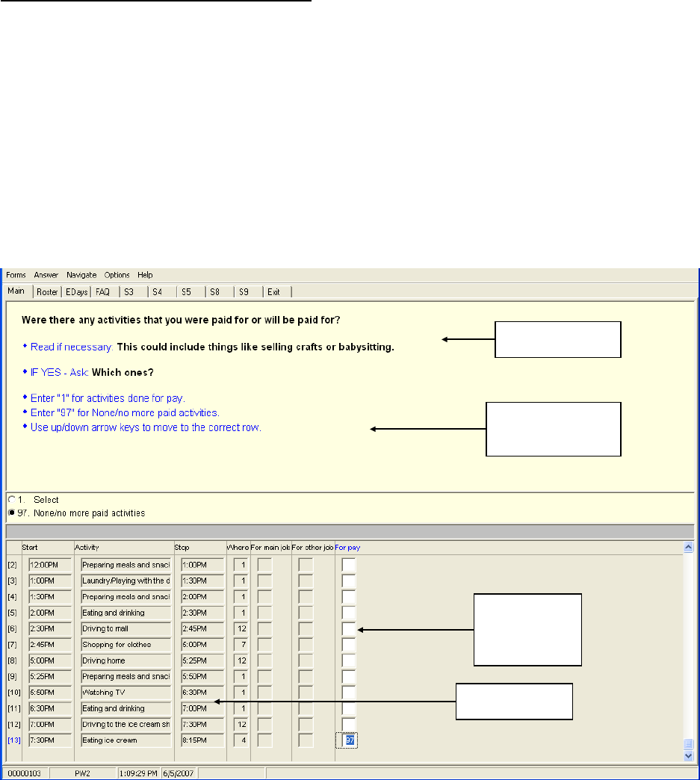Switch to the Main tab
This screenshot has height=780, width=700.
(16, 291)
